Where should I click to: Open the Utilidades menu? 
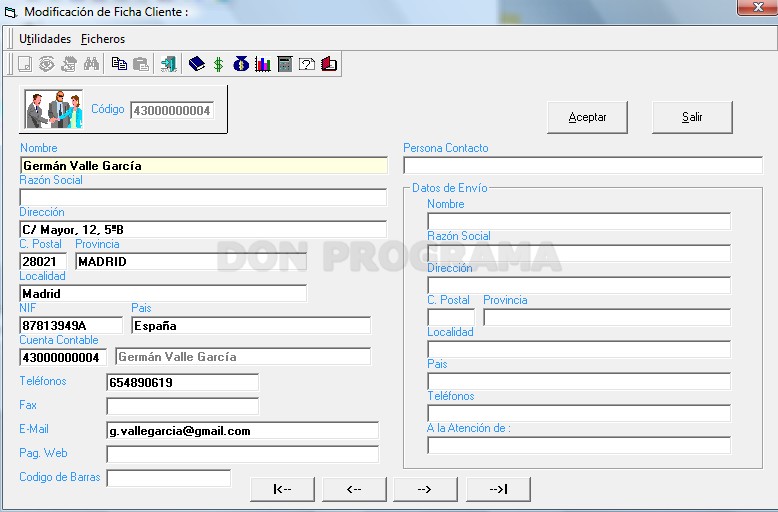[x=45, y=39]
